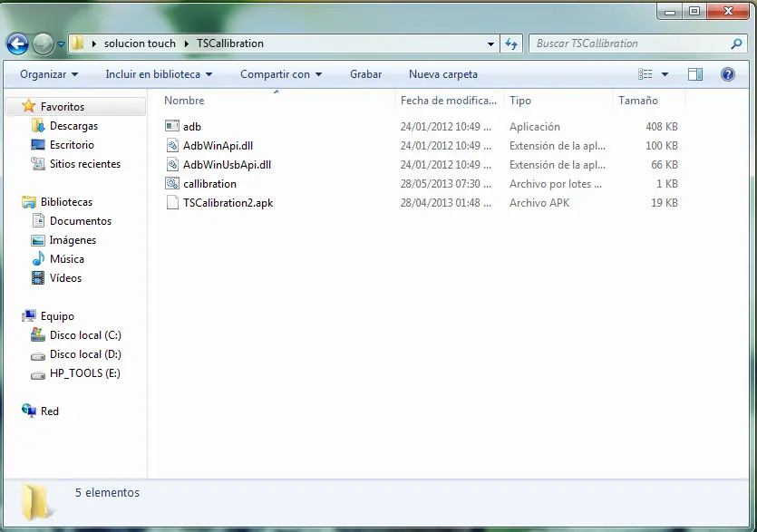Click the change view icon in toolbar
The image size is (757, 532).
[x=645, y=74]
